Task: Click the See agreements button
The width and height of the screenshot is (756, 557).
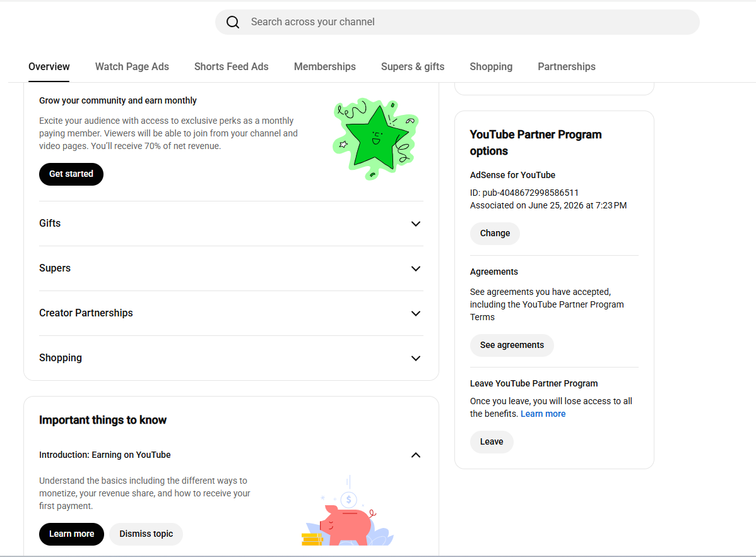Action: [x=512, y=345]
